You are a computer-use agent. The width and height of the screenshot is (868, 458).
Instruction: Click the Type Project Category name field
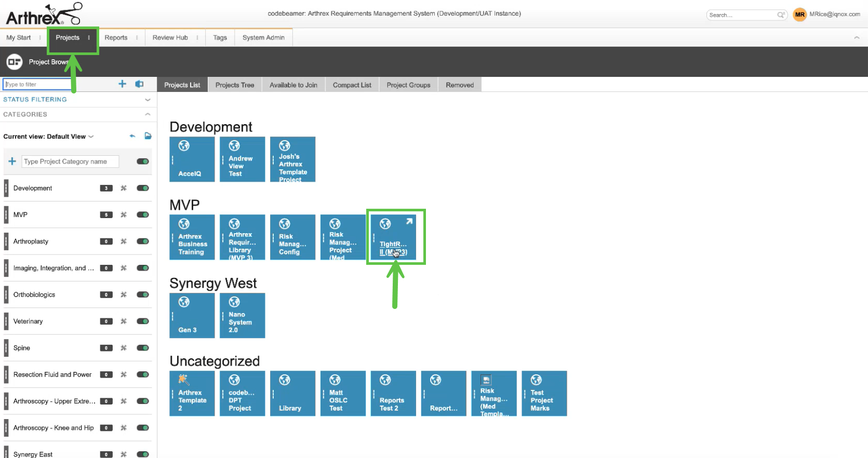point(70,161)
